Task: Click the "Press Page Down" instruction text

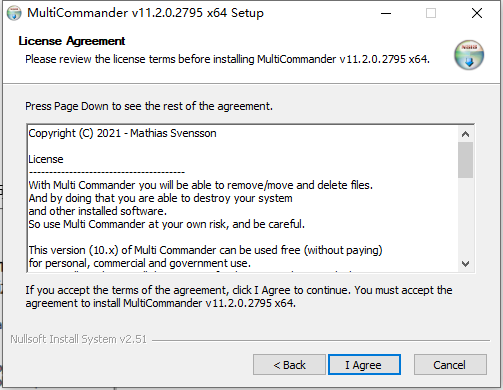Action: pos(149,106)
